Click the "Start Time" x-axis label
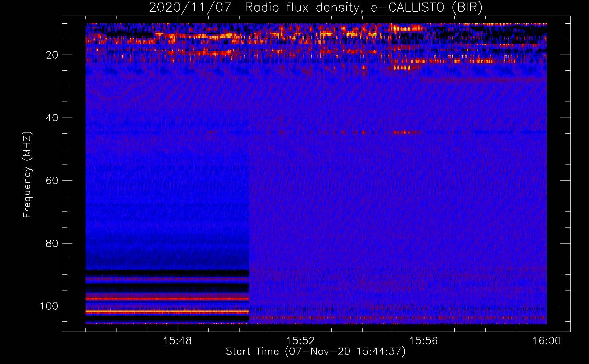 click(252, 352)
